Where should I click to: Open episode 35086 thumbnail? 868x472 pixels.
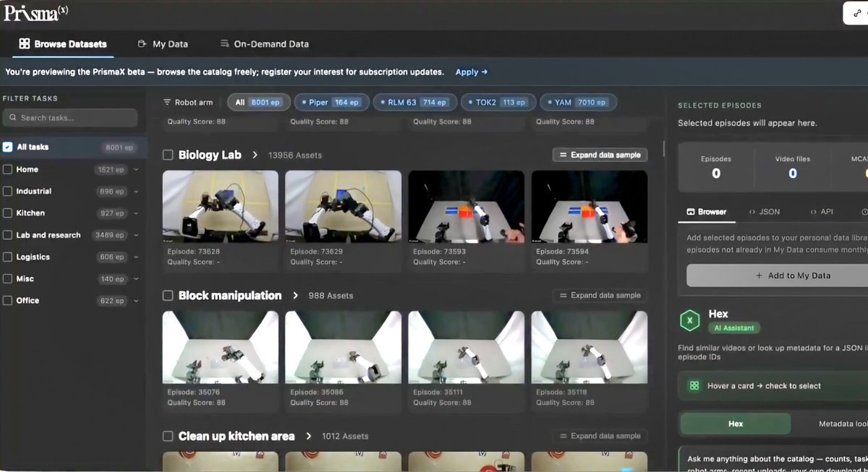pyautogui.click(x=344, y=347)
